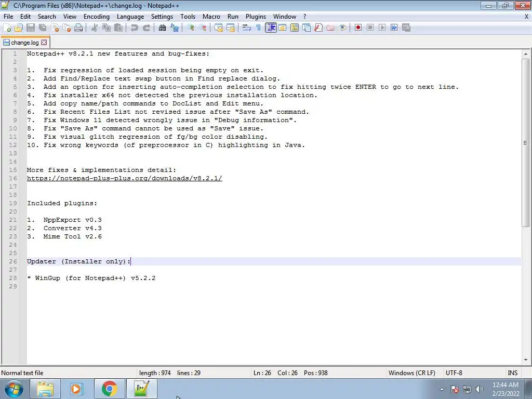532x399 pixels.
Task: Start macro recording with red button
Action: [x=358, y=28]
